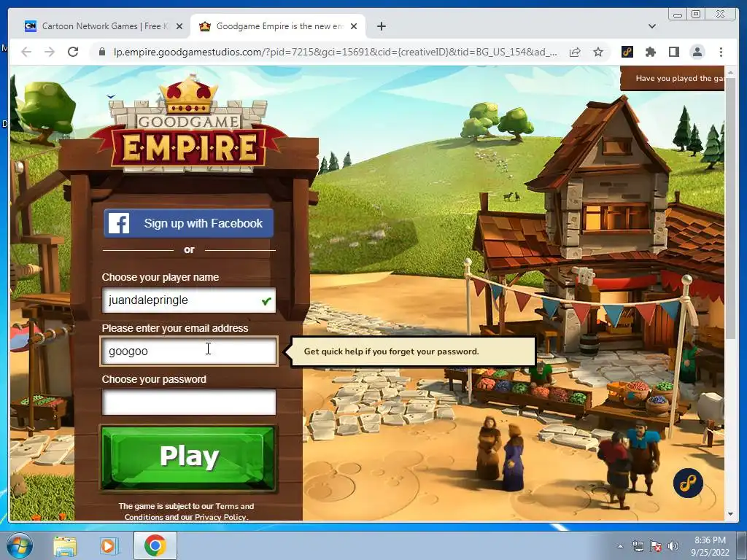Open the Chrome three-dot menu

coord(721,52)
